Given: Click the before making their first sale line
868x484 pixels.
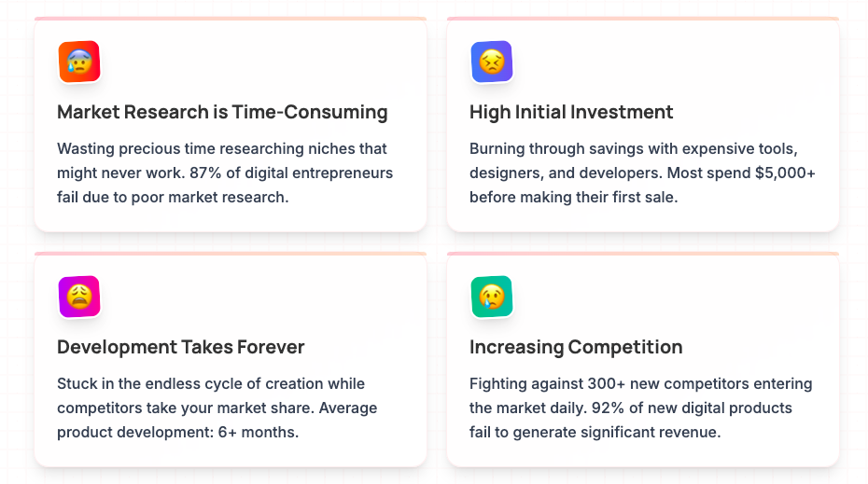Looking at the screenshot, I should point(573,198).
